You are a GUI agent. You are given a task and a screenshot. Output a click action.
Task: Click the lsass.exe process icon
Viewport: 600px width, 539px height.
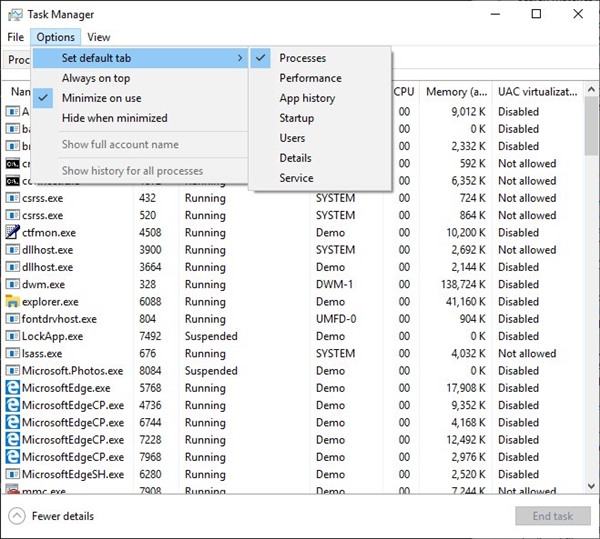(13, 353)
